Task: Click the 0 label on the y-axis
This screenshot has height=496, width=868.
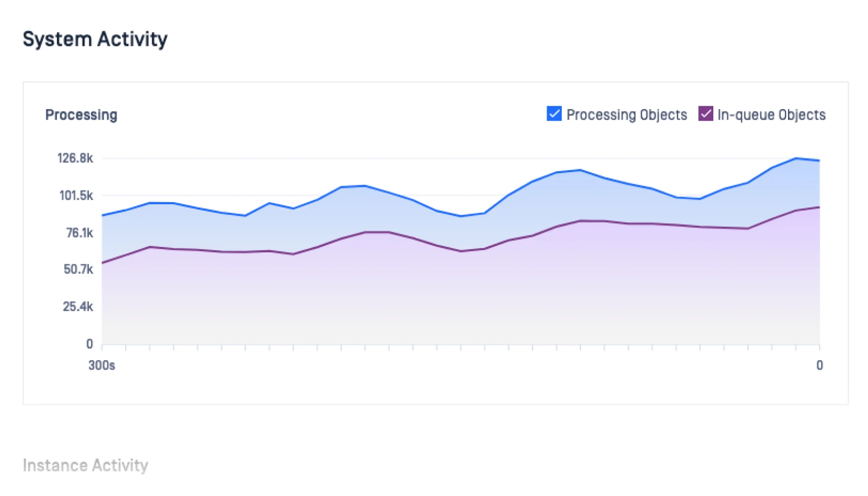Action: (x=89, y=344)
